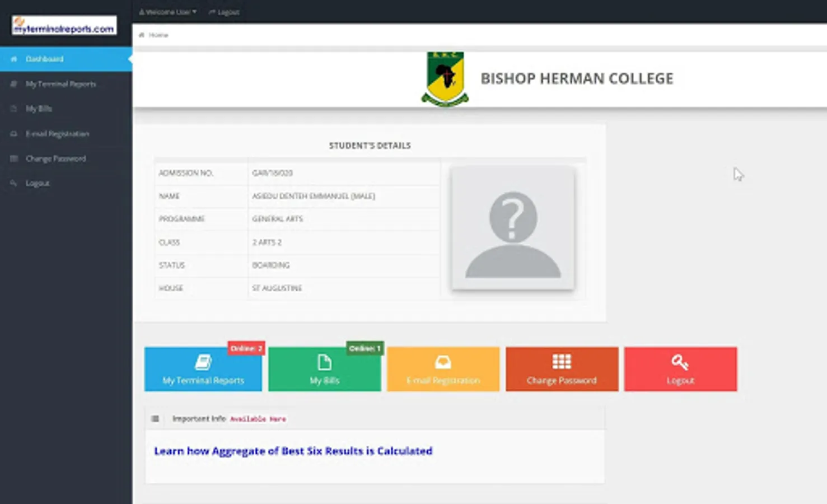Image resolution: width=827 pixels, height=504 pixels.
Task: Click the book icon on the My Terminal Reports tile
Action: pyautogui.click(x=203, y=362)
